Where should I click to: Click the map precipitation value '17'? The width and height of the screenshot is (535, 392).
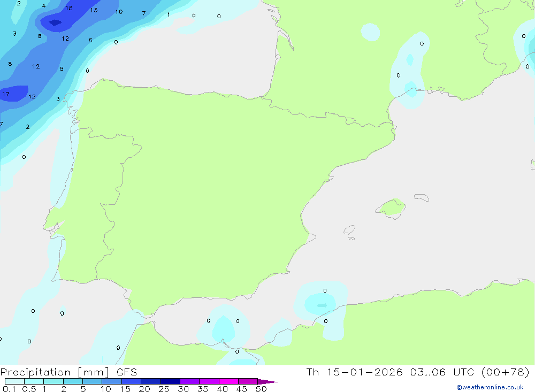coord(6,94)
